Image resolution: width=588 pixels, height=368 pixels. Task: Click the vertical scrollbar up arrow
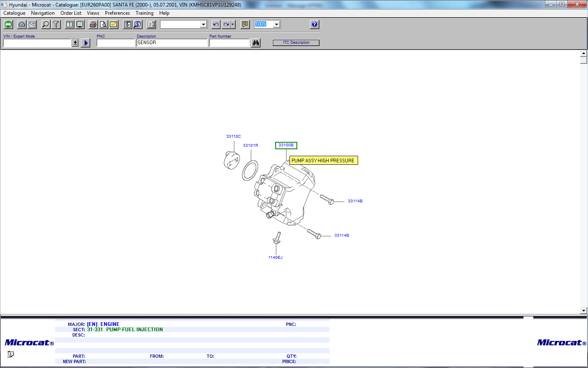point(584,54)
